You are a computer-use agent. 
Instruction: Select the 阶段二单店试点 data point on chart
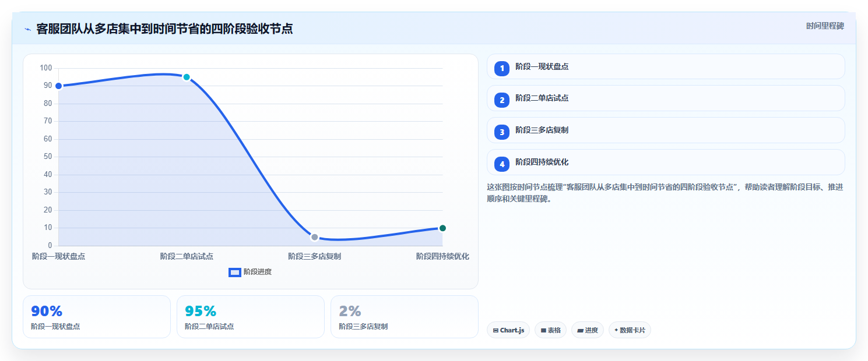coord(187,77)
